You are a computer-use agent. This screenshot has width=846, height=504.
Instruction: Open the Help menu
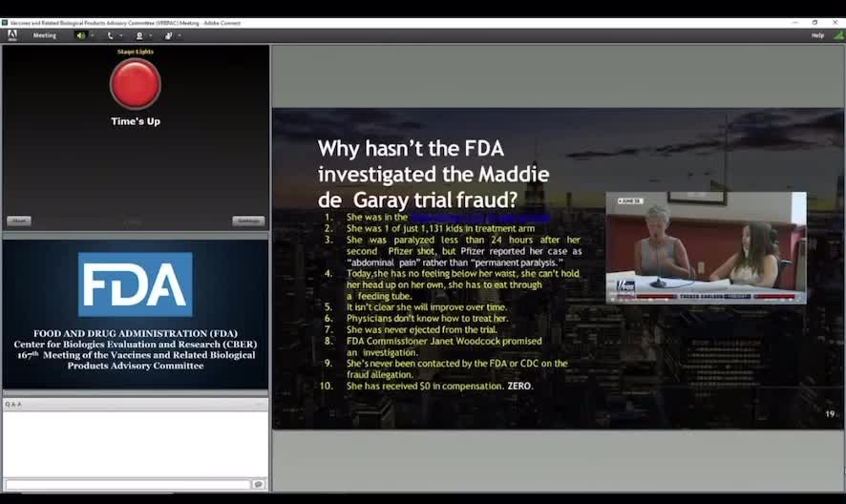click(817, 35)
